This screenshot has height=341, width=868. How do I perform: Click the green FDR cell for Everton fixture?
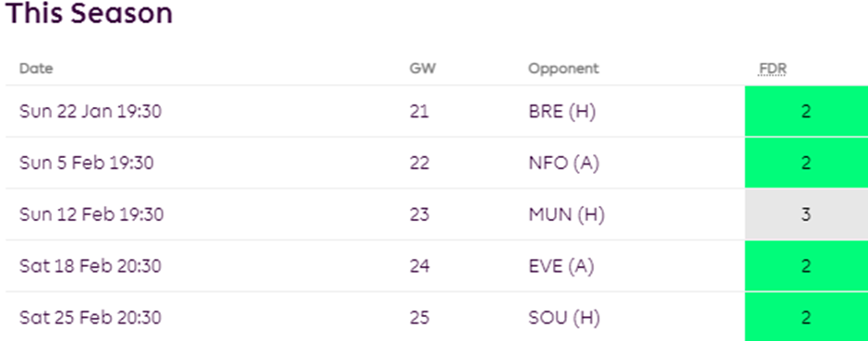(x=806, y=266)
